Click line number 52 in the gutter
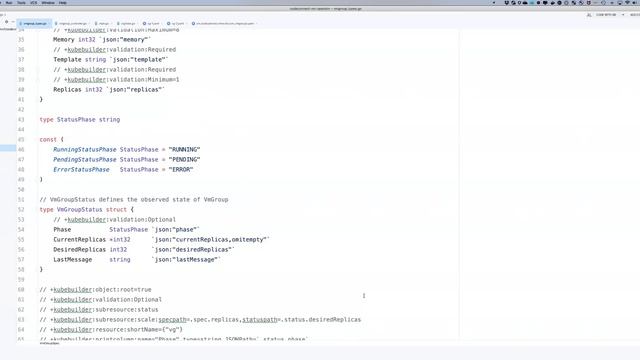This screenshot has width=640, height=360. point(21,209)
